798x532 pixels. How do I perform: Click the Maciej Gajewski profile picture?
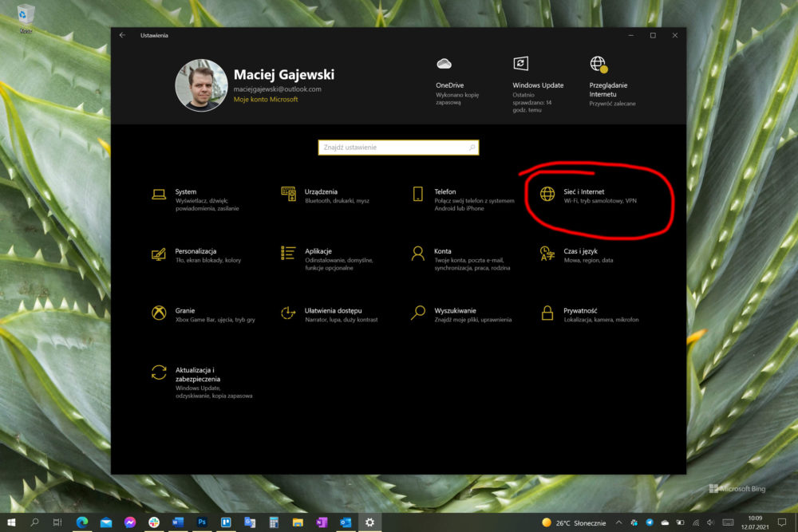202,85
